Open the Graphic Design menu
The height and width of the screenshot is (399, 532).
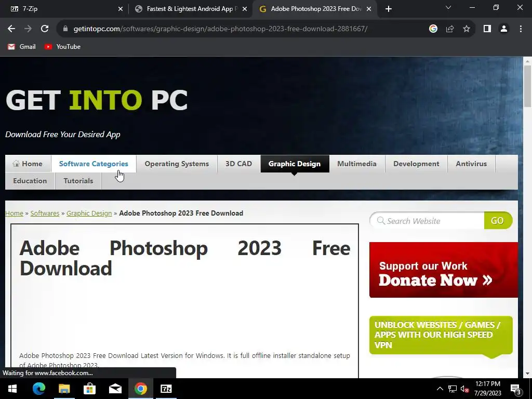(x=295, y=164)
